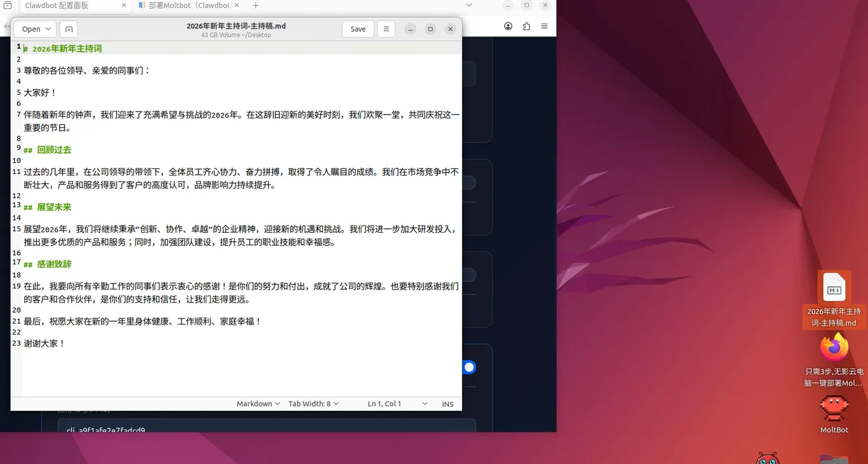
Task: Add a new browser tab
Action: click(255, 6)
